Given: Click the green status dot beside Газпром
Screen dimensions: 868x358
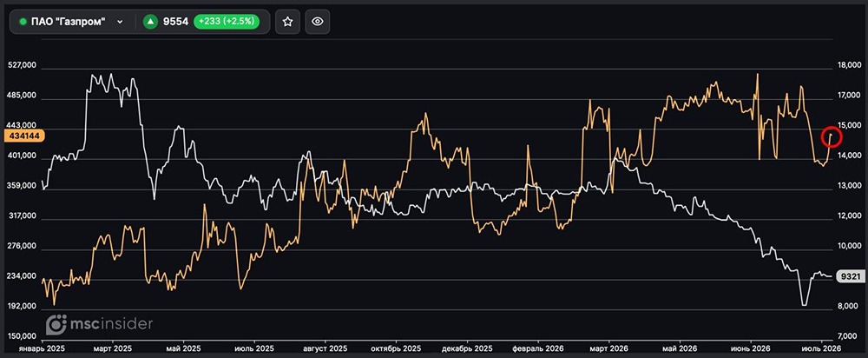Looking at the screenshot, I should pos(23,22).
